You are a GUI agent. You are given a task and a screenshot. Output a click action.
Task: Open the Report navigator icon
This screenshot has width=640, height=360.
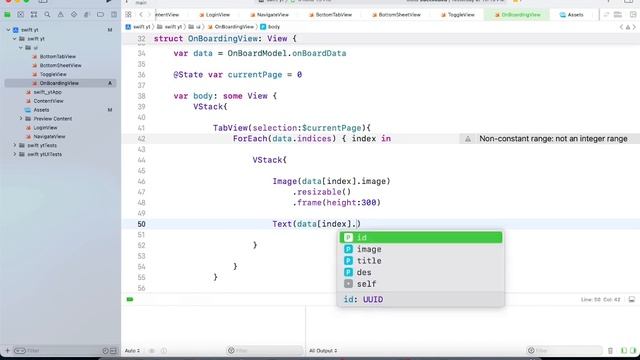pos(113,15)
